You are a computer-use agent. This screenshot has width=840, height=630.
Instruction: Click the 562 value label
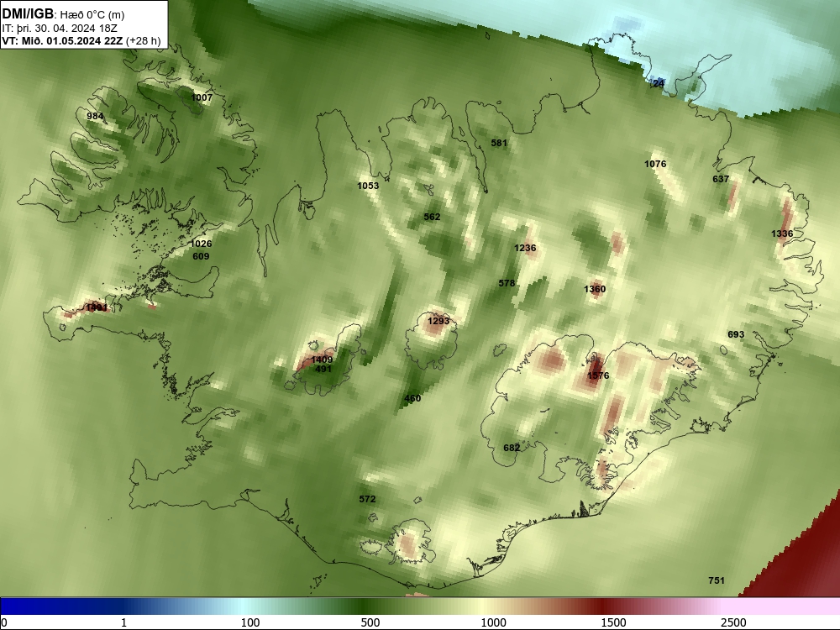pyautogui.click(x=432, y=217)
